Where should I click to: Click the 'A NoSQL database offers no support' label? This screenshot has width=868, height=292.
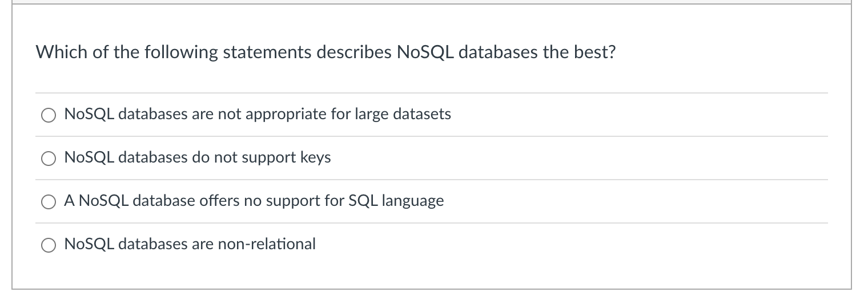pyautogui.click(x=254, y=201)
